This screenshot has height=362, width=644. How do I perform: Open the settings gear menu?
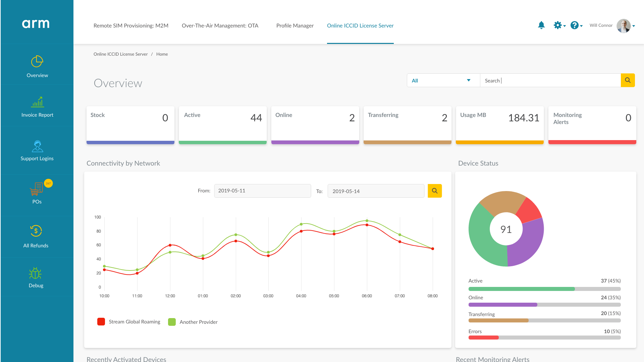pyautogui.click(x=559, y=25)
